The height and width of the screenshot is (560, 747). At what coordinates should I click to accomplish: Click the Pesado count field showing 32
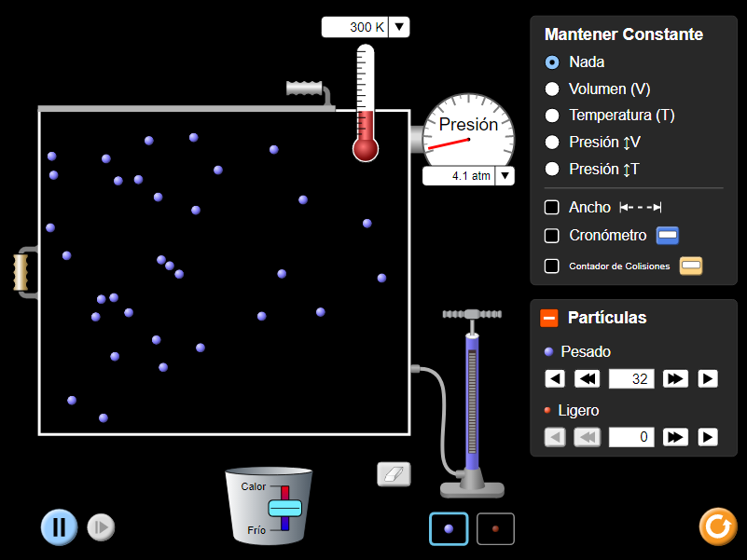click(631, 379)
